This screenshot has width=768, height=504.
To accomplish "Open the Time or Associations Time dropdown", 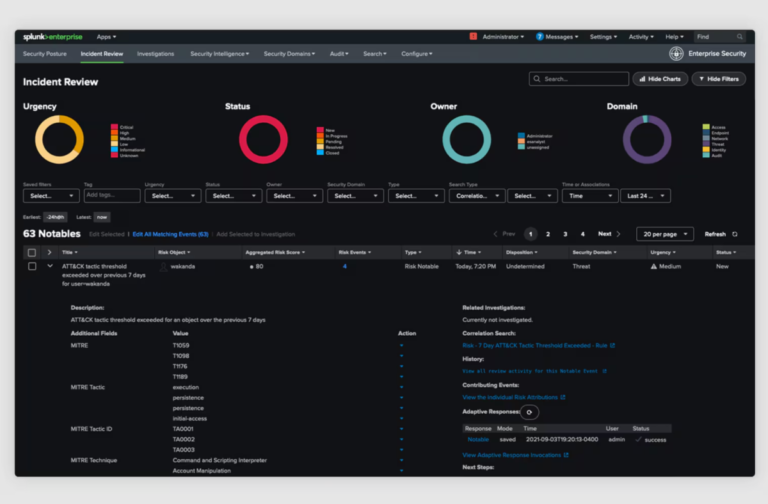I will click(590, 196).
